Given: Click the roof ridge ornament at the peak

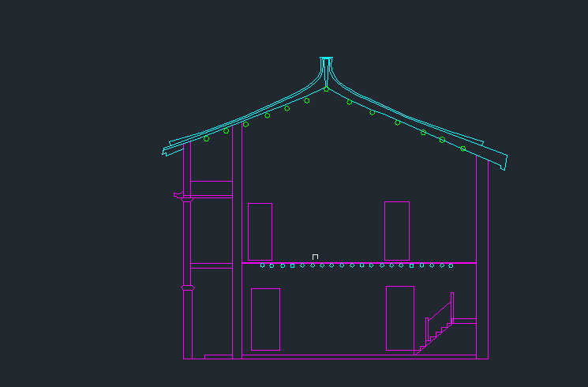Looking at the screenshot, I should pyautogui.click(x=326, y=62).
